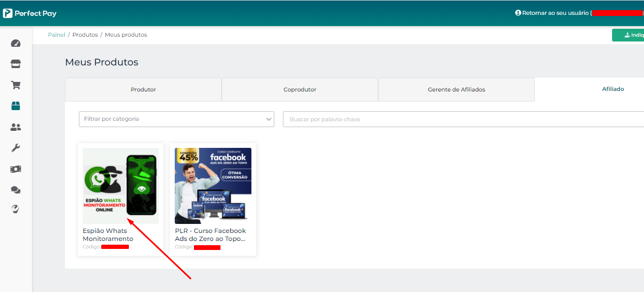
Task: Click the Meus Produtos page heading
Action: 102,62
